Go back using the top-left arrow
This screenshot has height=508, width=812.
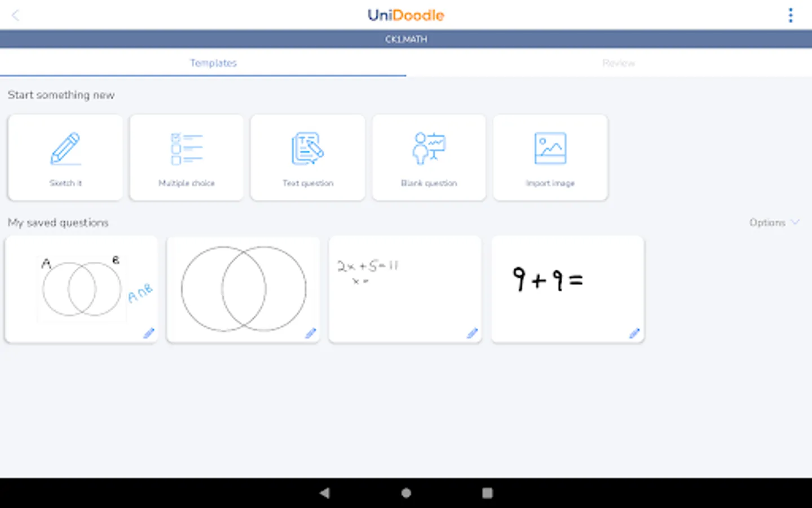tap(16, 15)
